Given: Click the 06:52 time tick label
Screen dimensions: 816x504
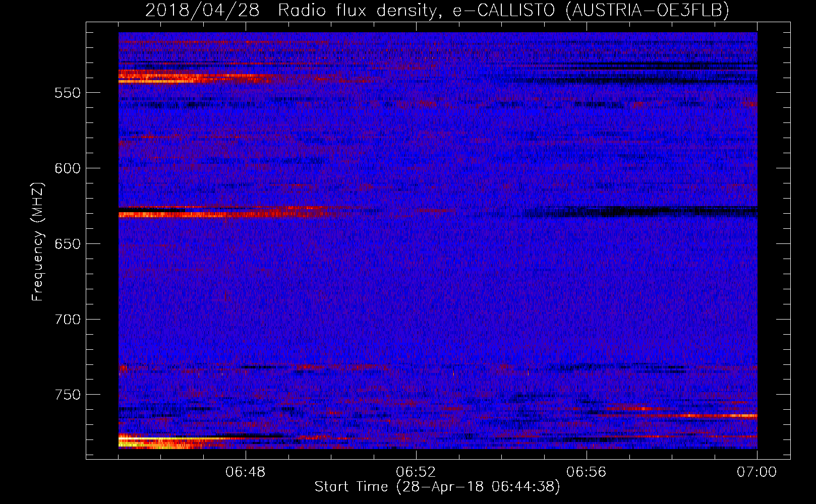Looking at the screenshot, I should tap(416, 472).
